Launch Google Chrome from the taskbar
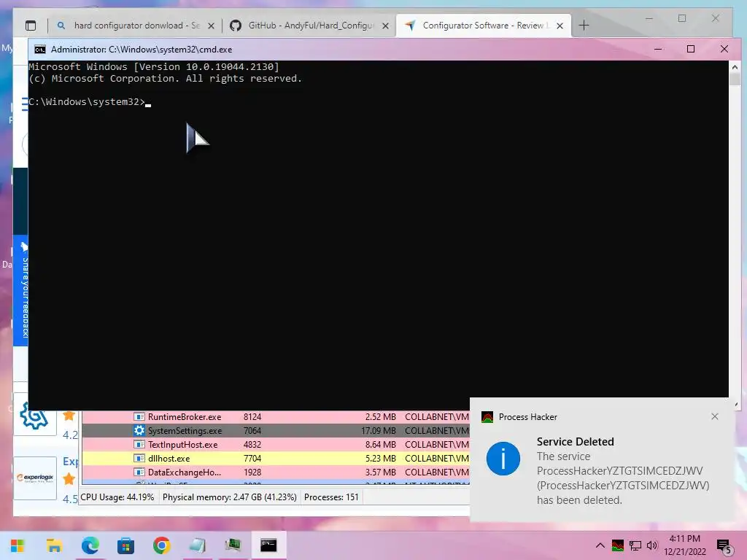Screen dimensions: 747x560 161,545
